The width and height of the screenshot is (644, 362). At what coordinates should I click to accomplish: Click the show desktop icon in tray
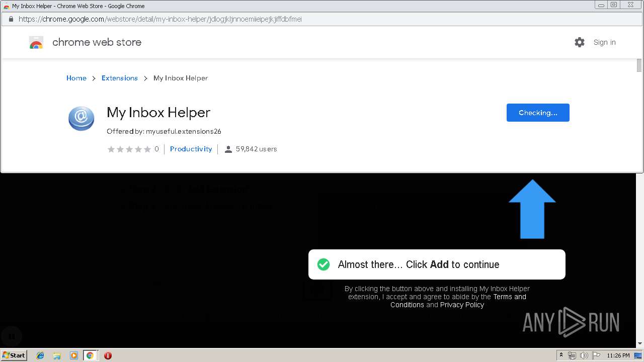coord(638,355)
